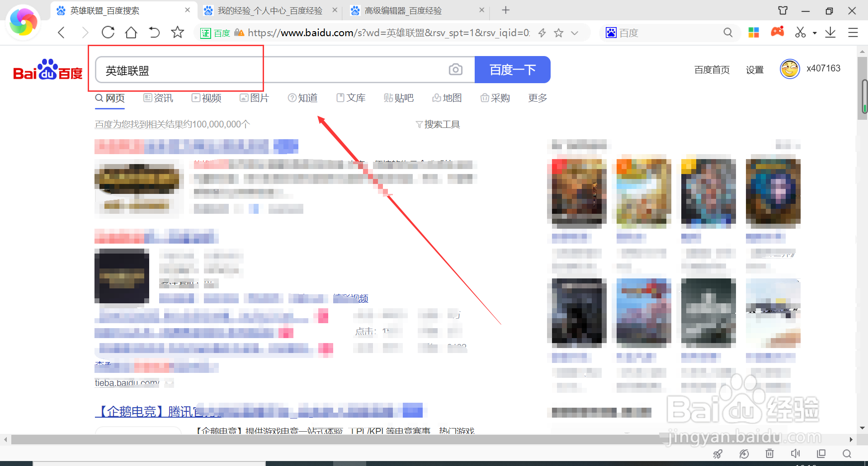Click the 百度 site certificate label
868x466 pixels.
click(x=215, y=33)
